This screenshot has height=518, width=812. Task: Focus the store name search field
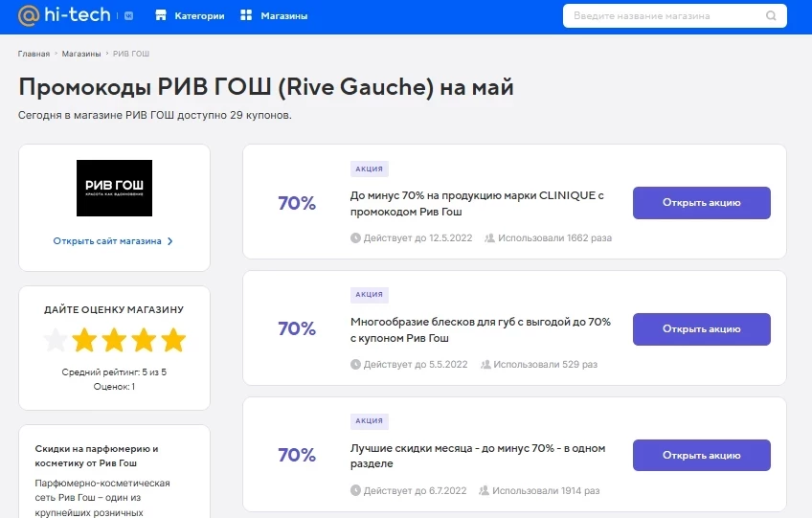point(675,15)
